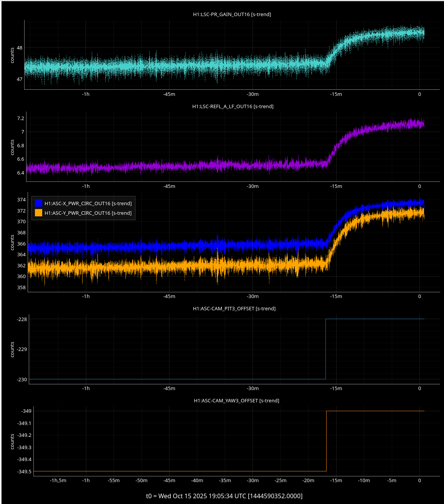
Task: Click the -349.5 y-axis tick in YAW3 plot
Action: pyautogui.click(x=25, y=471)
